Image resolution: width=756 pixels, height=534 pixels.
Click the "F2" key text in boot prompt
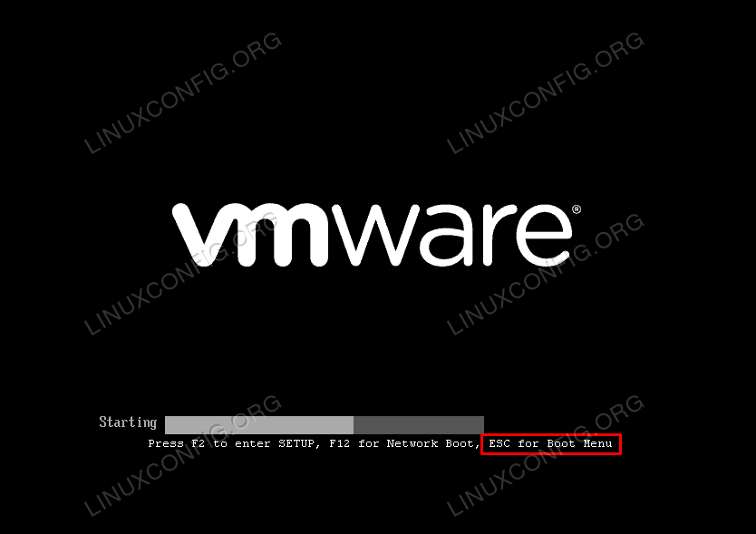pos(199,443)
